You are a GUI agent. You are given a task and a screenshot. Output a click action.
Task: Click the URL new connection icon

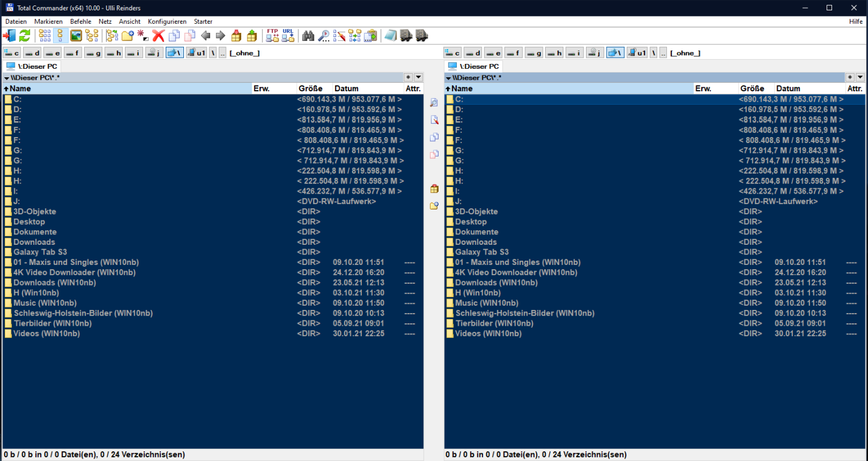(x=288, y=36)
